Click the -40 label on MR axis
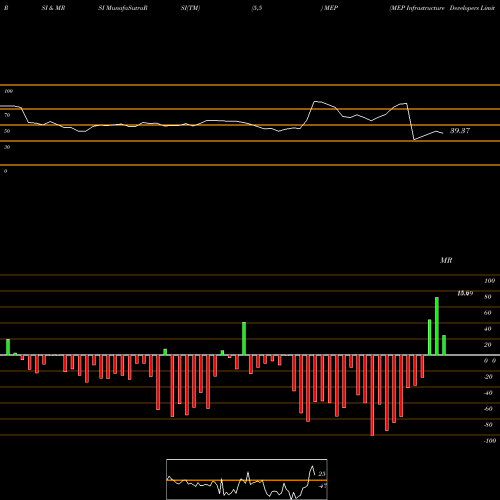Image resolution: width=500 pixels, height=500 pixels. tap(488, 393)
